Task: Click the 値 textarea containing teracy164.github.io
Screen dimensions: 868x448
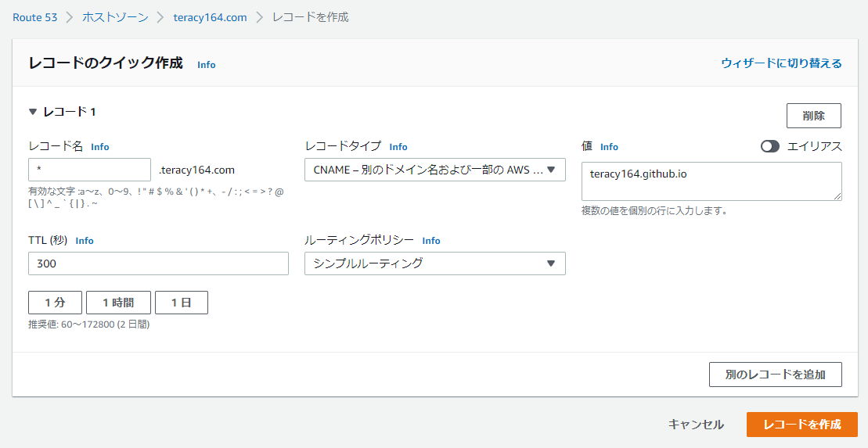Action: point(711,181)
